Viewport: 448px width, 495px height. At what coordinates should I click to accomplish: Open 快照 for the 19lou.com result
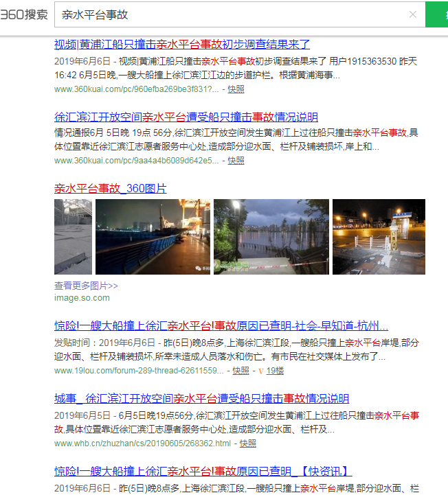click(240, 371)
